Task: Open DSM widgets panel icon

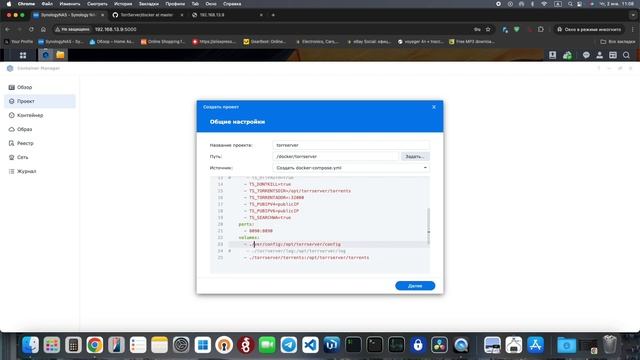Action: pos(613,55)
